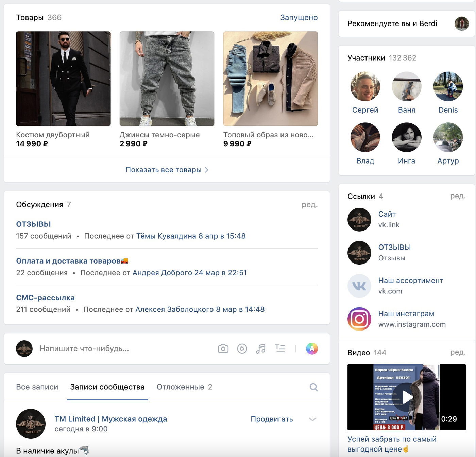Click the Продвигать button on the post
476x457 pixels.
(x=272, y=419)
